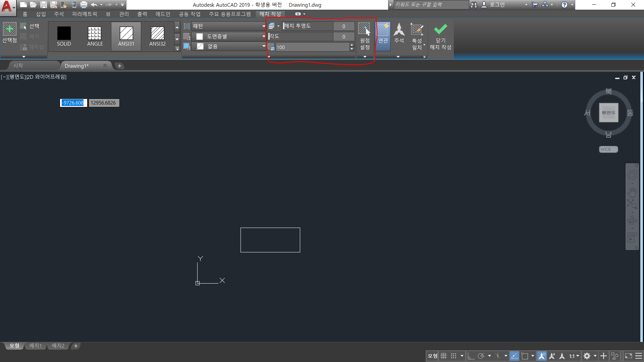Expand the 1:1 annotation scale list
This screenshot has height=362, width=644.
pyautogui.click(x=574, y=356)
